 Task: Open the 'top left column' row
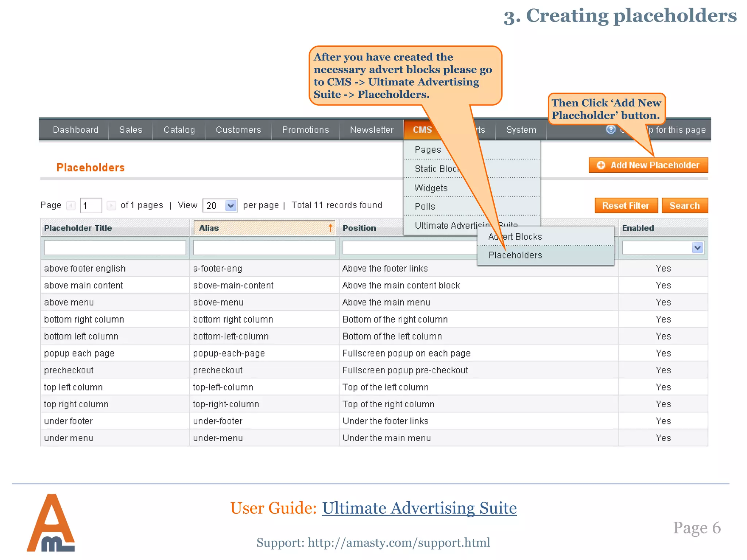[x=374, y=387]
